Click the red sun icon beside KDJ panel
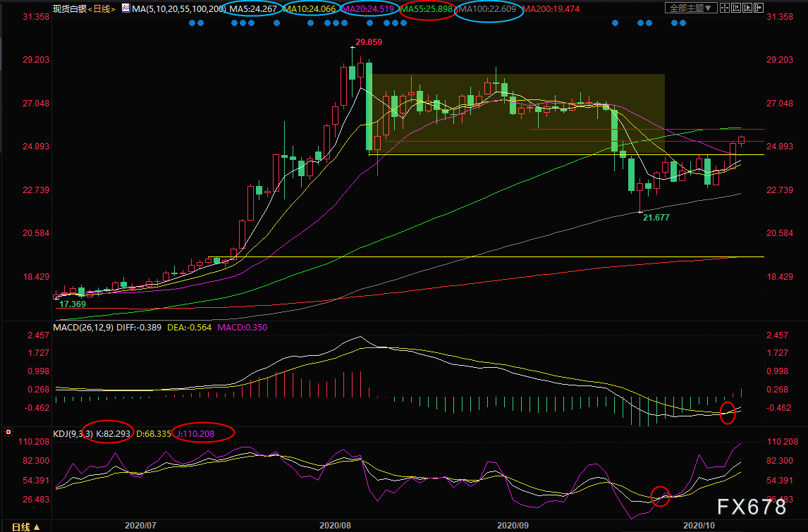Viewport: 808px width, 532px height. 8,432
